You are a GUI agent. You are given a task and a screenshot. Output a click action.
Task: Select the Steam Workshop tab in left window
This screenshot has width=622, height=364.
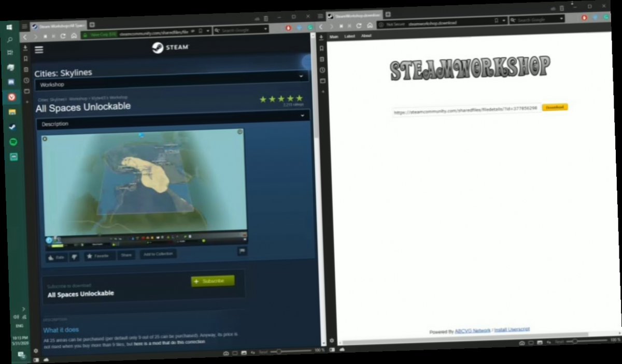click(58, 25)
